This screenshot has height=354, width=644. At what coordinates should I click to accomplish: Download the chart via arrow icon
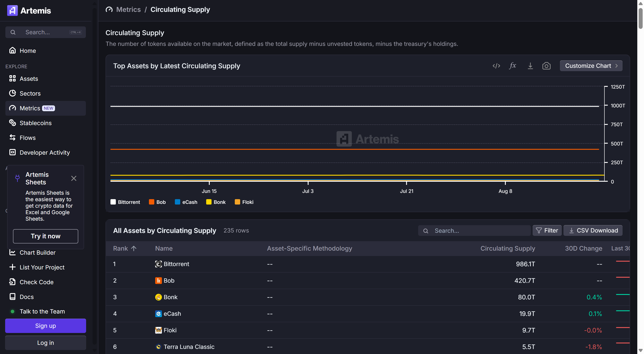point(530,66)
